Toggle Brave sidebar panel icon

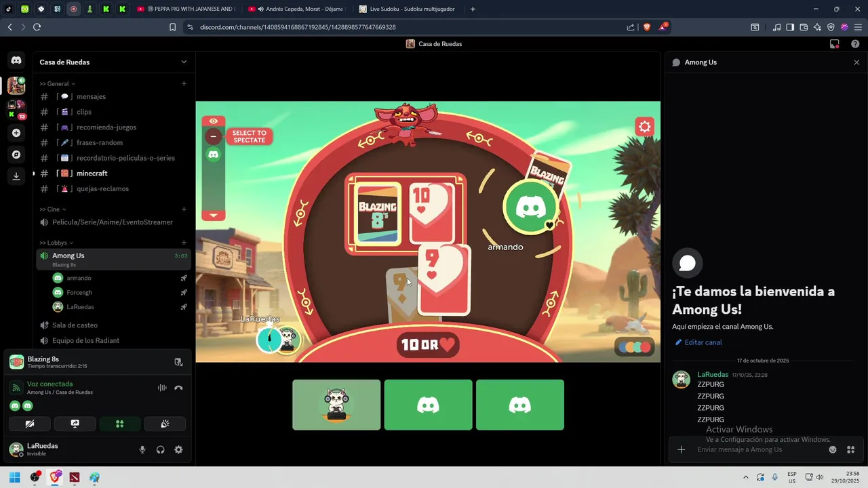coord(790,27)
